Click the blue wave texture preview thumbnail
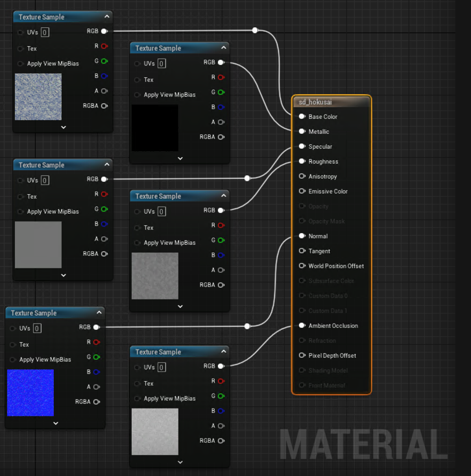The width and height of the screenshot is (471, 476). tap(38, 97)
